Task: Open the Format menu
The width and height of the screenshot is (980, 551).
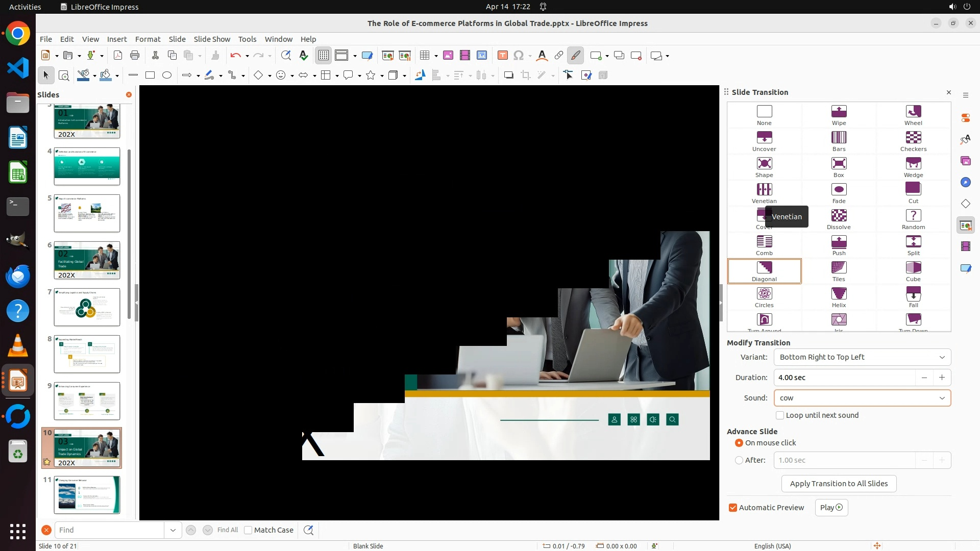Action: coord(148,39)
